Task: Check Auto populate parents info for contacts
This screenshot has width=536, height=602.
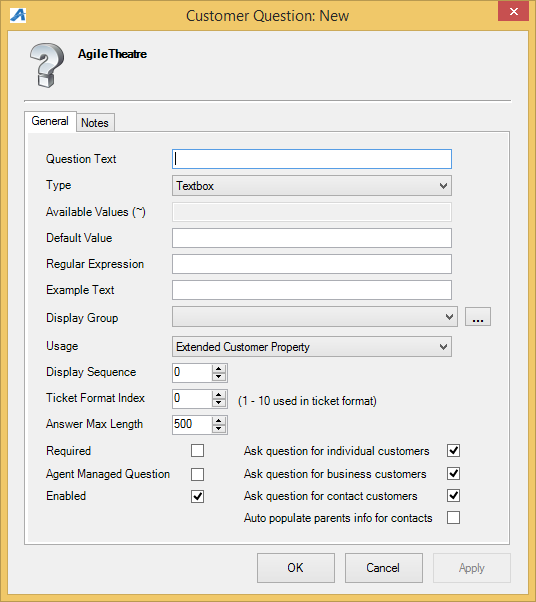Action: [x=453, y=518]
